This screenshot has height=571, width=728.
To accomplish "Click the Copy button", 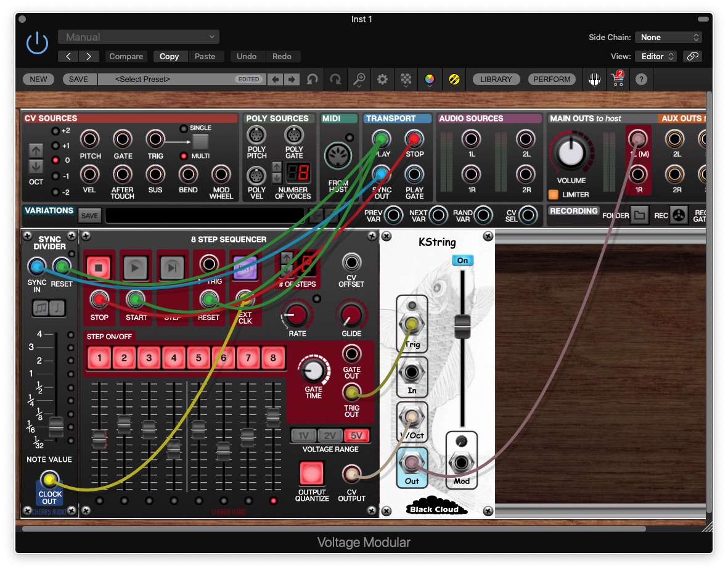I will (x=169, y=56).
